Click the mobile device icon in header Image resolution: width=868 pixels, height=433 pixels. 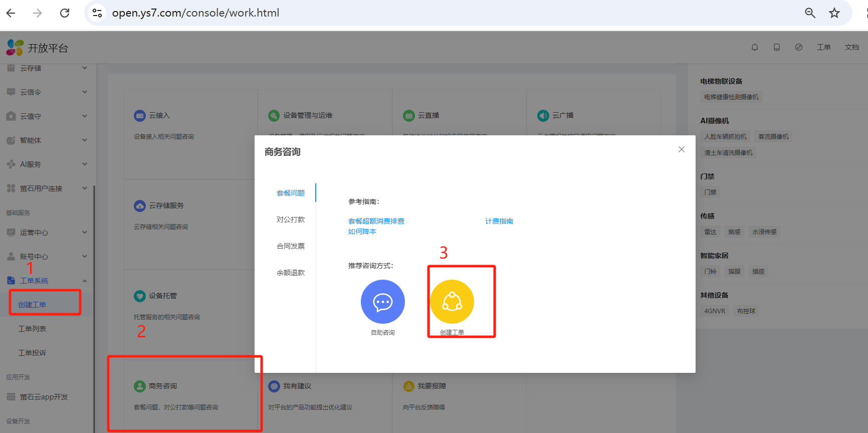(x=776, y=47)
